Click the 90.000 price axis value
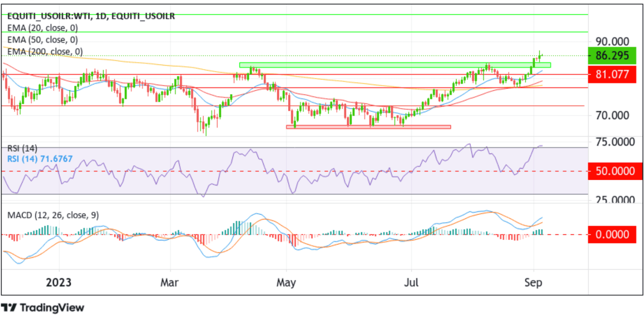 pyautogui.click(x=612, y=41)
